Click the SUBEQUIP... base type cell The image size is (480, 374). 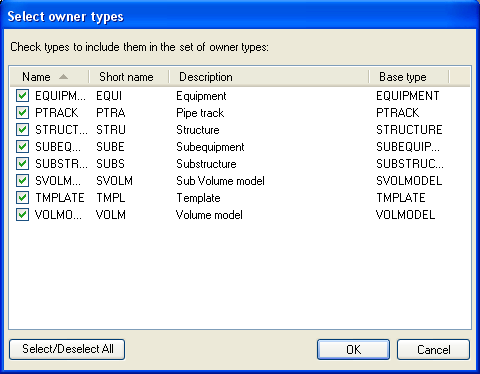408,147
